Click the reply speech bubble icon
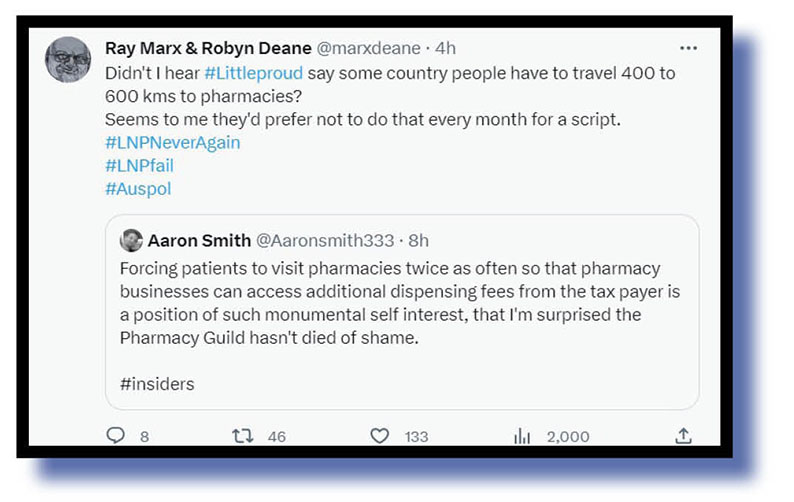Viewport: 794px width, 502px height. pos(116,435)
